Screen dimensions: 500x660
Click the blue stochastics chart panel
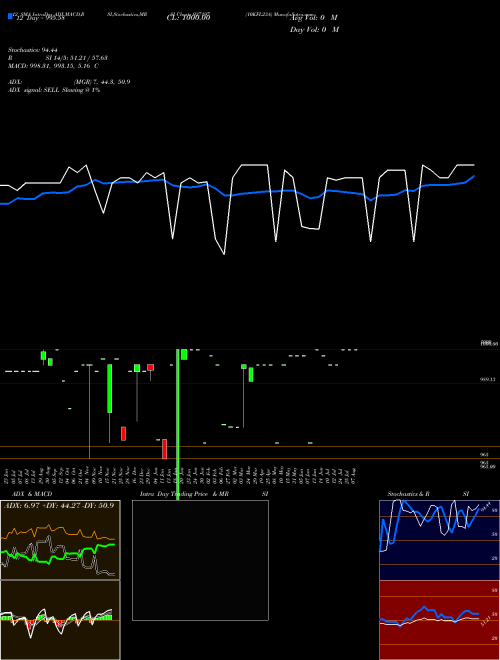click(439, 540)
